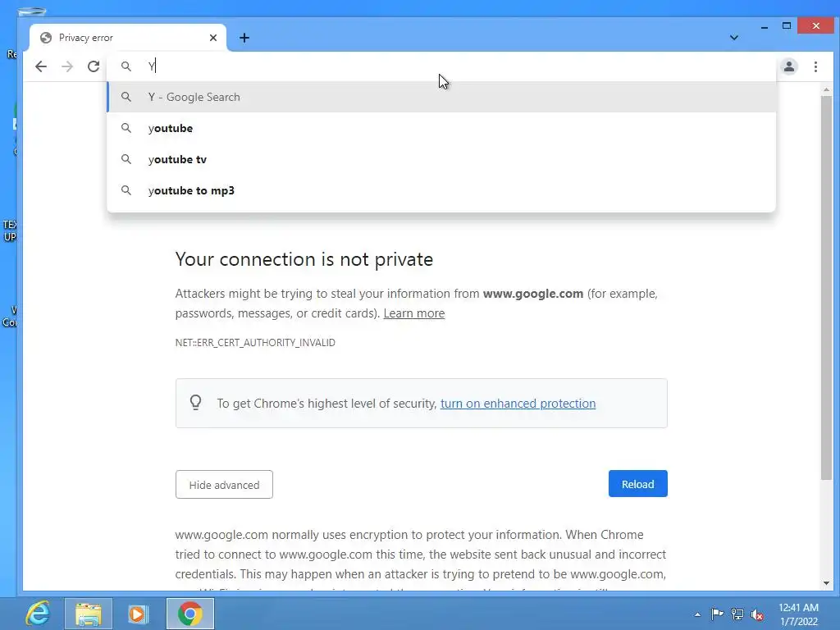Image resolution: width=840 pixels, height=630 pixels.
Task: Reload the page using the toolbar refresh icon
Action: point(94,66)
